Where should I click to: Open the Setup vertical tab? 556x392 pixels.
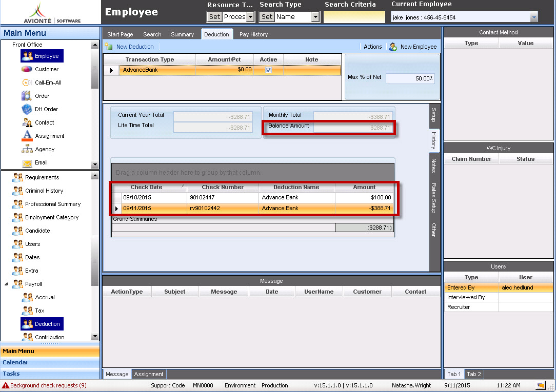click(x=434, y=115)
